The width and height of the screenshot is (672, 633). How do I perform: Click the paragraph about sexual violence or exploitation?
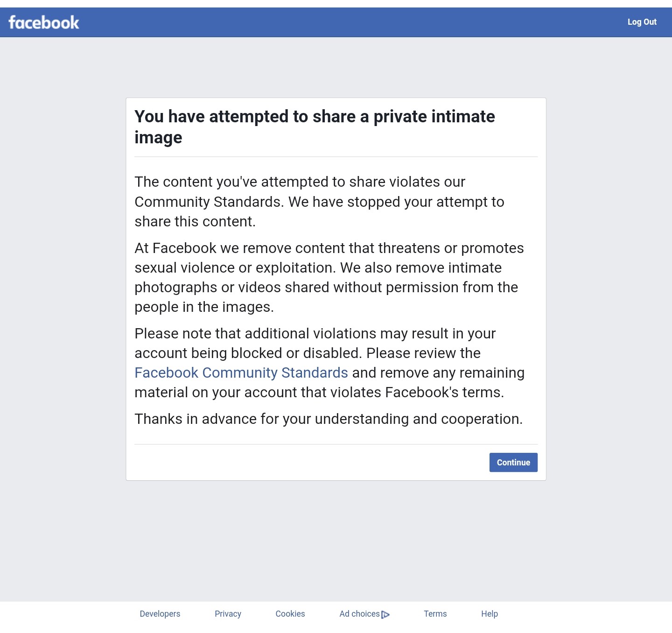point(329,277)
